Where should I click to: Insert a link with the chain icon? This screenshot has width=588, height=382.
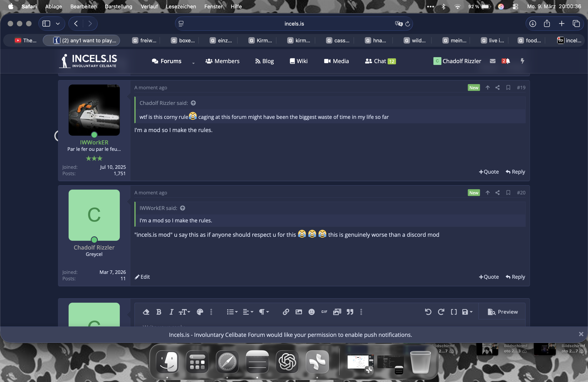coord(286,312)
